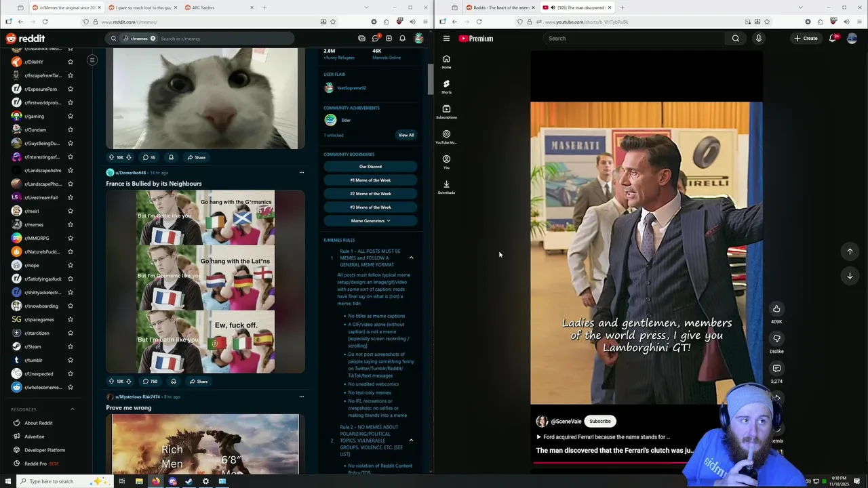Open the You sidebar icon on YouTube

[x=446, y=162]
